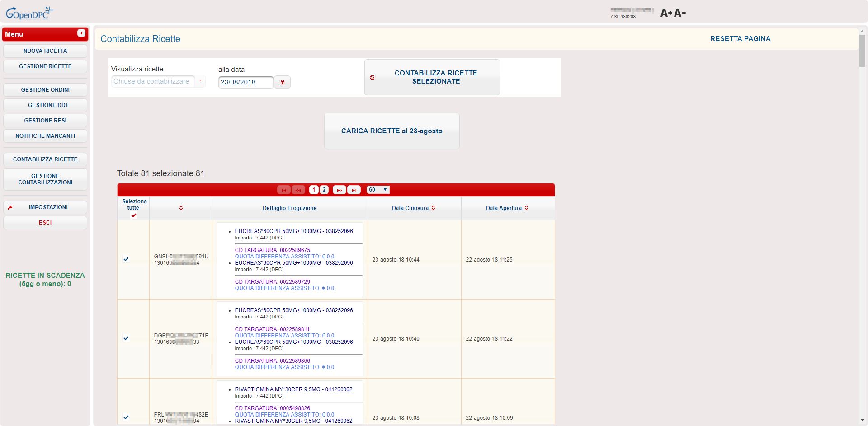Jump to last page of results

[354, 190]
